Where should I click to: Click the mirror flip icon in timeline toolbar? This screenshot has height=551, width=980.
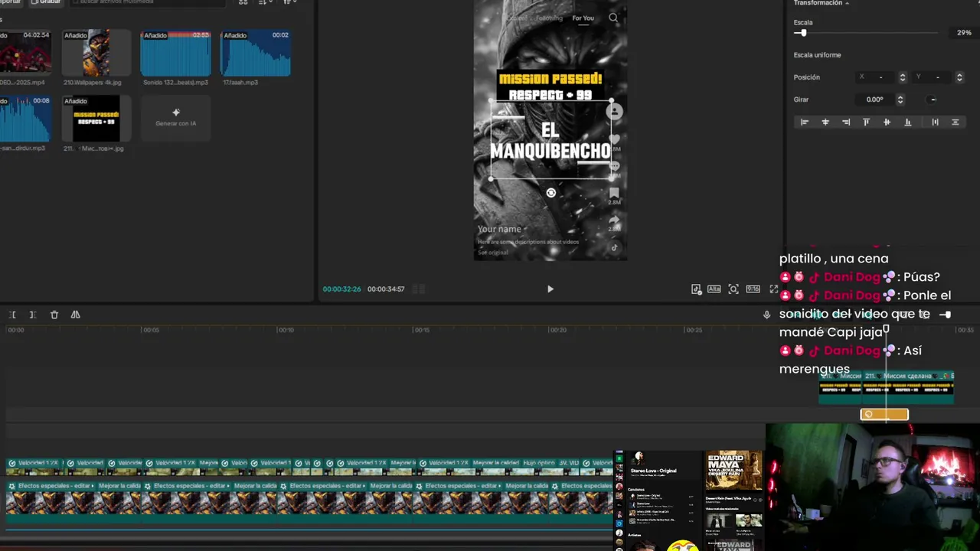point(75,315)
